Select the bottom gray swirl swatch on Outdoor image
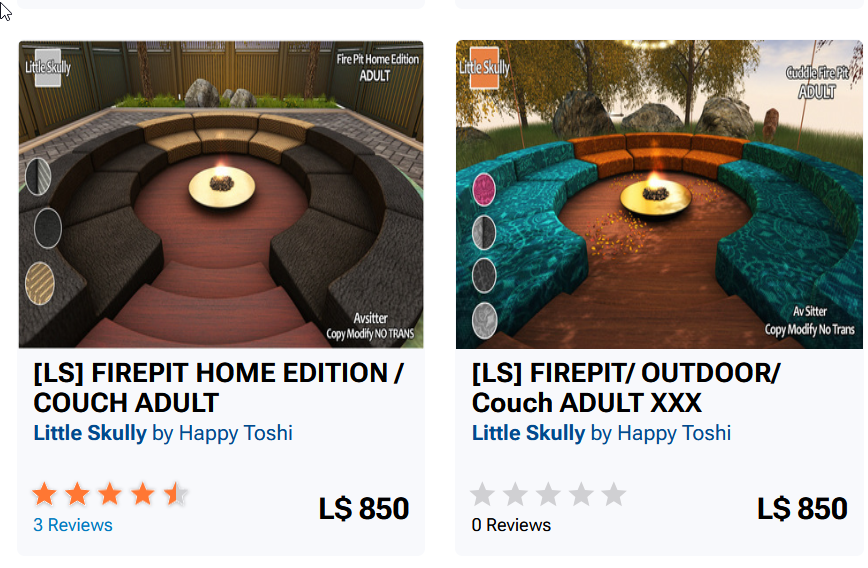 click(x=484, y=321)
